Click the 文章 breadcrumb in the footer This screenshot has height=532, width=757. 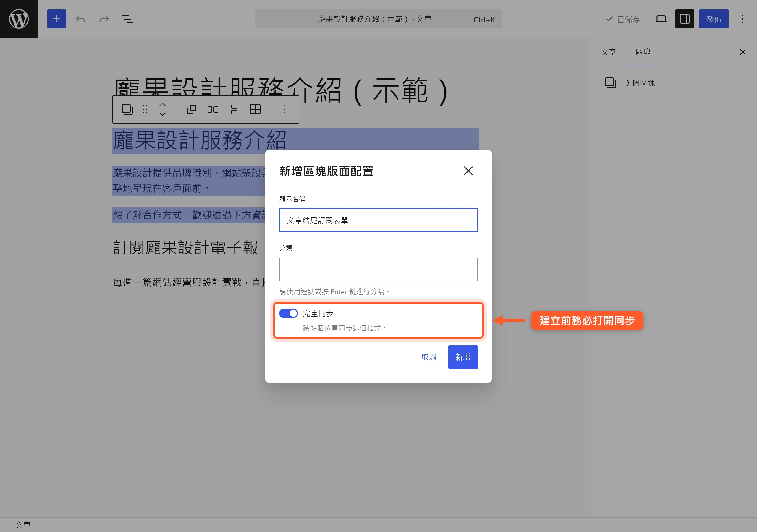tap(23, 525)
